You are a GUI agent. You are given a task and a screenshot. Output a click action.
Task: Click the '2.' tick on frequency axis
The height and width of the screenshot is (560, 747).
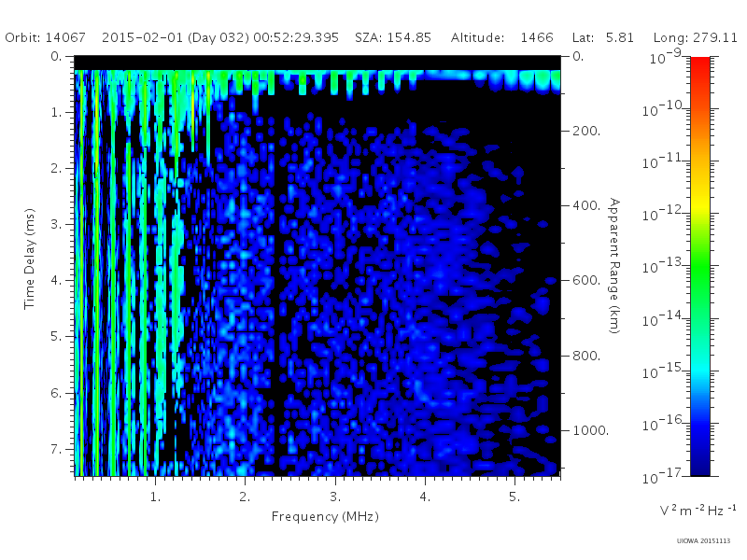click(x=245, y=497)
